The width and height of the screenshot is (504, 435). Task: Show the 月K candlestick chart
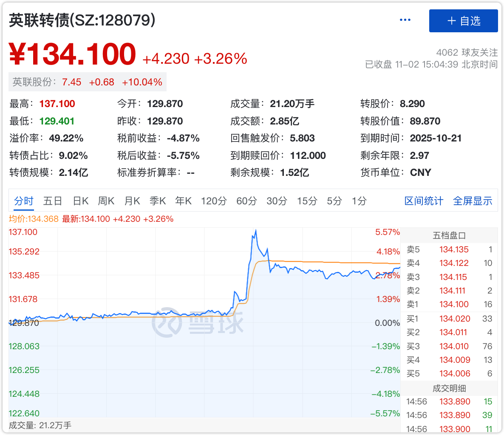pyautogui.click(x=132, y=201)
